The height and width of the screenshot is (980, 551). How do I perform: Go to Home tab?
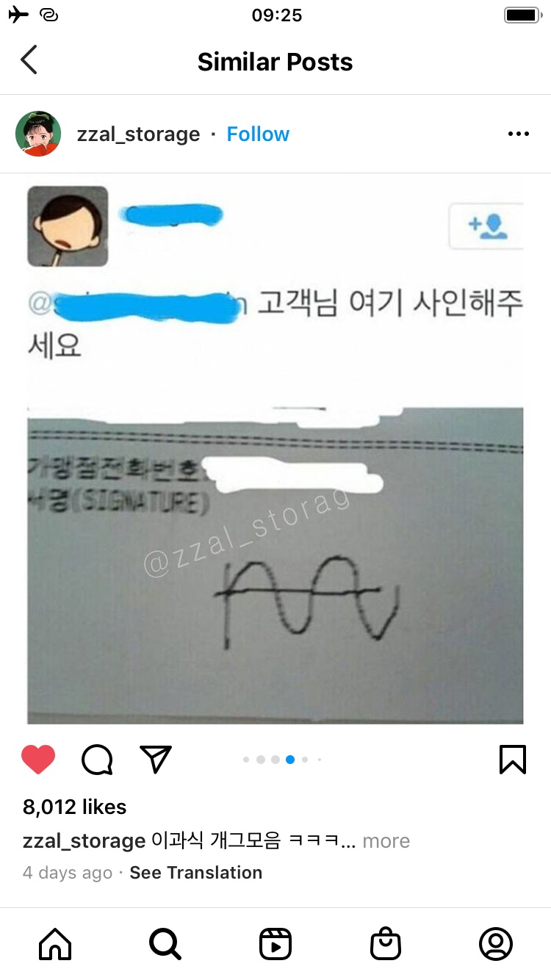(x=55, y=944)
